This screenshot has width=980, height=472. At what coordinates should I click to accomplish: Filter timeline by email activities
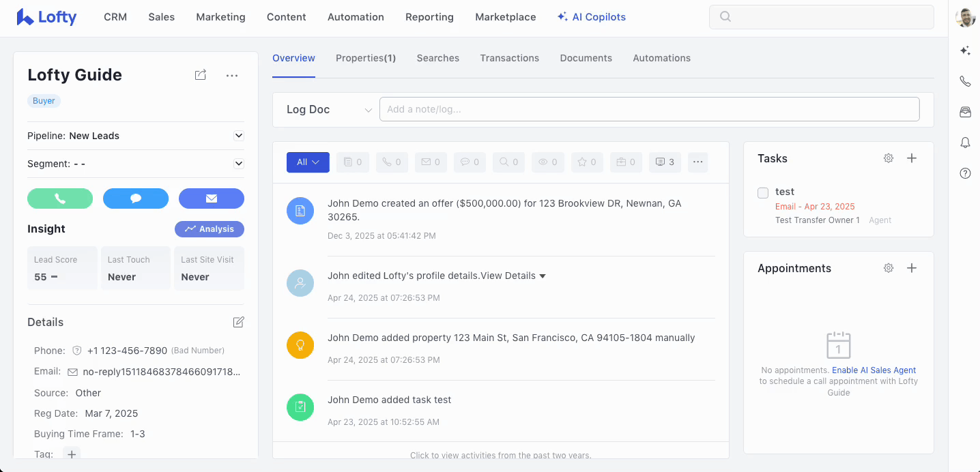(431, 162)
